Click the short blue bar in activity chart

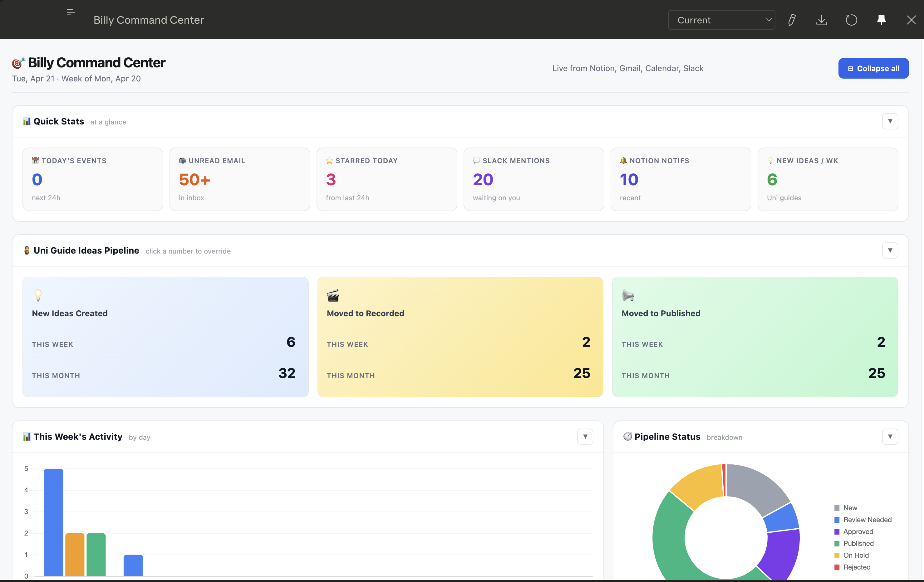tap(133, 565)
